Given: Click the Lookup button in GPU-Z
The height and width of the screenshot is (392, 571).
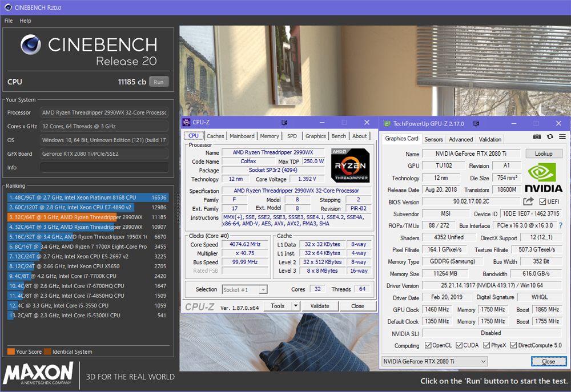Looking at the screenshot, I should 544,153.
